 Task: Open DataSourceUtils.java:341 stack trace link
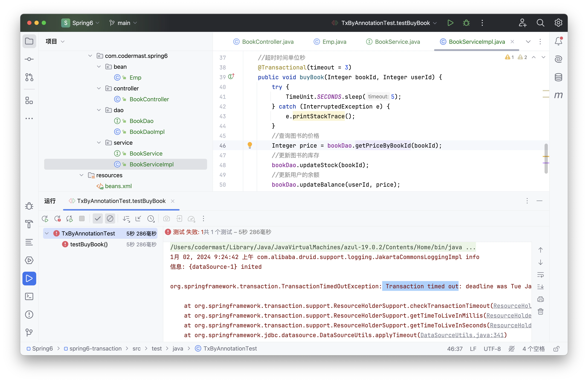462,335
